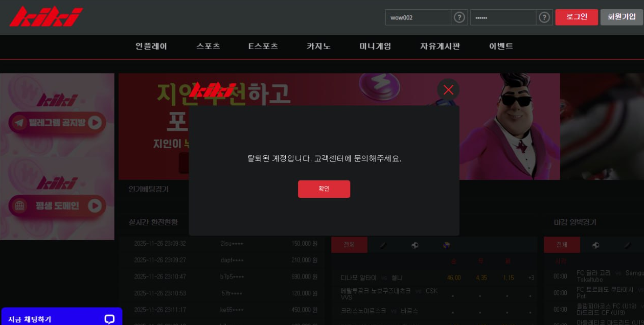
Task: Expand the +3 extra odds for 디나모 알타이
Action: point(531,277)
